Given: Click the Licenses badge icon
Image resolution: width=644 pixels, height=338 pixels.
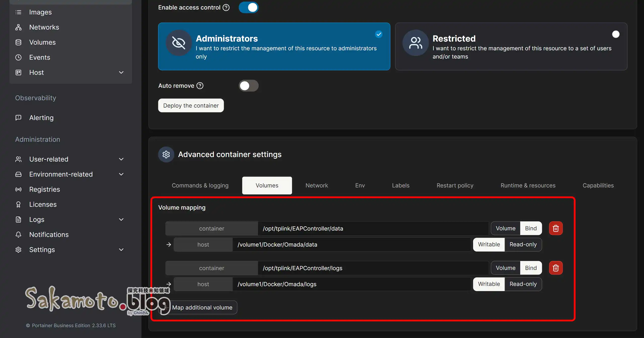Looking at the screenshot, I should 18,204.
